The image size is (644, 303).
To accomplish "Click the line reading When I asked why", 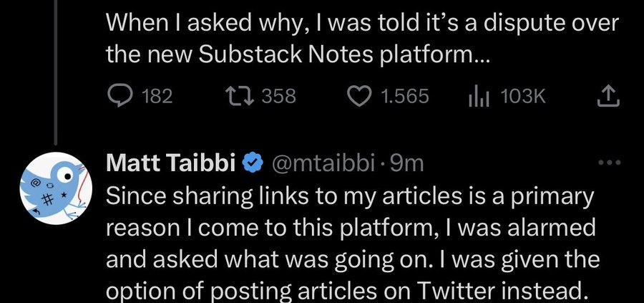I will (x=362, y=23).
